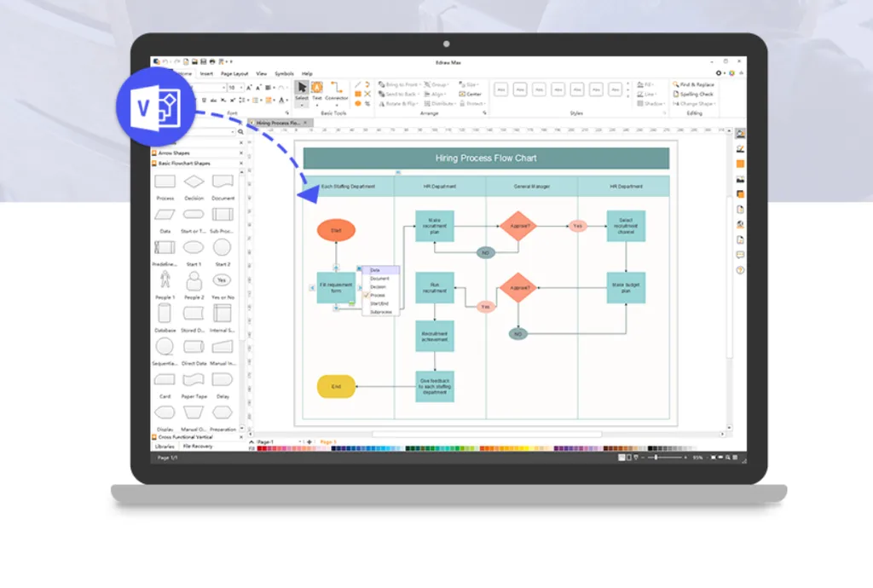Click the Select pointer tool

pyautogui.click(x=302, y=90)
